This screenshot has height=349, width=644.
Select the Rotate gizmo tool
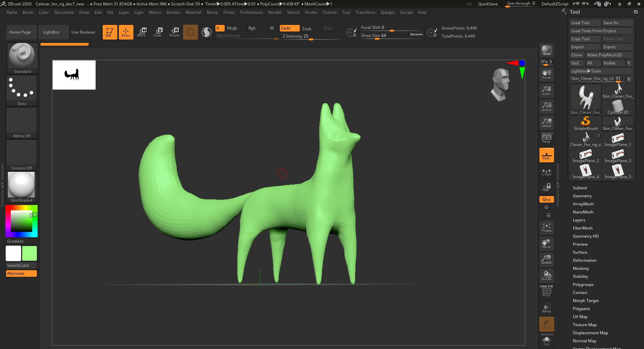tap(174, 32)
